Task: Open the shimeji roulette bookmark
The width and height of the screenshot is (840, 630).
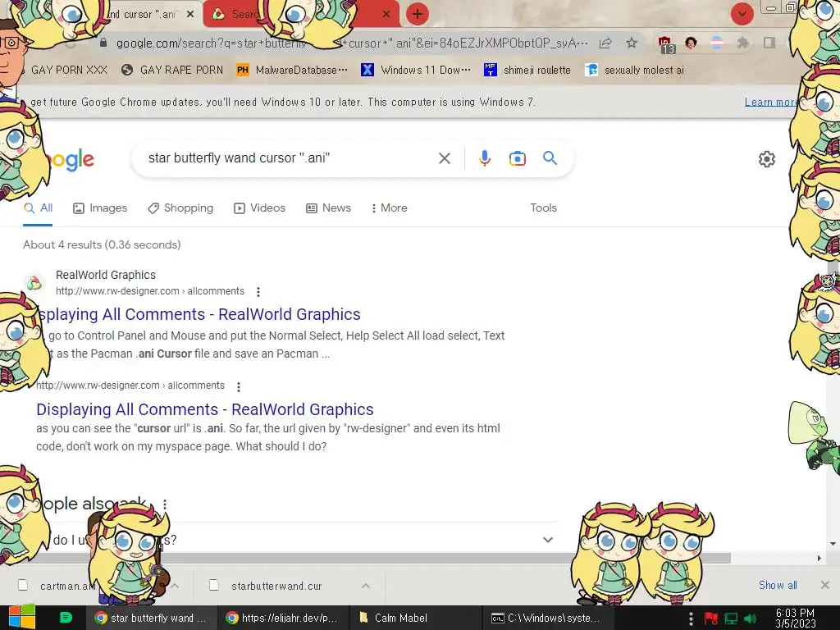Action: click(527, 71)
